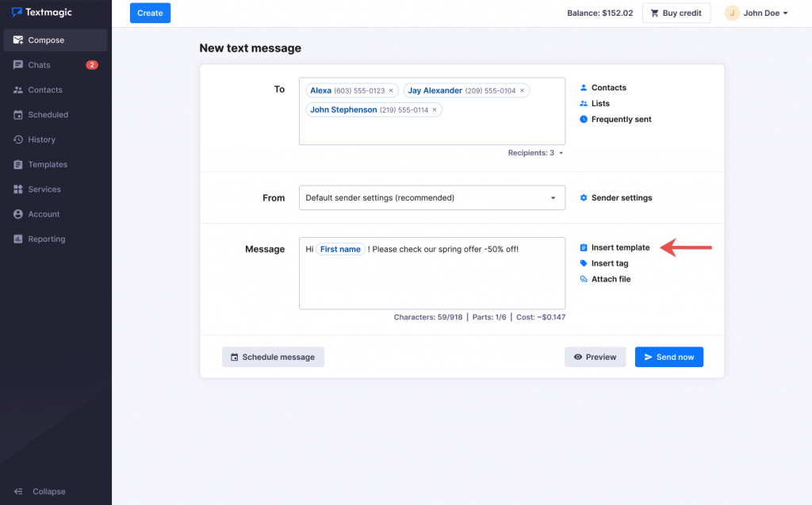Open Buy credit at the top bar

676,13
